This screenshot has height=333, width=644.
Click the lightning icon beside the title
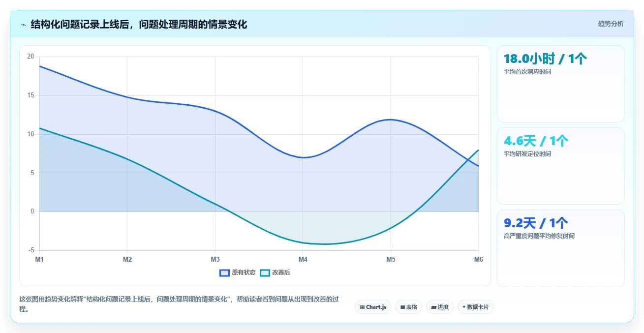click(x=23, y=25)
